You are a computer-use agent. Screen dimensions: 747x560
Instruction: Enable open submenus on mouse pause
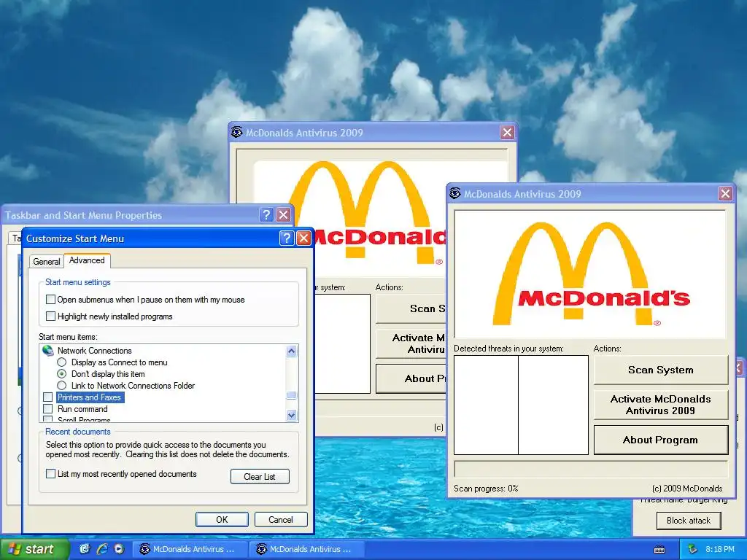click(50, 300)
